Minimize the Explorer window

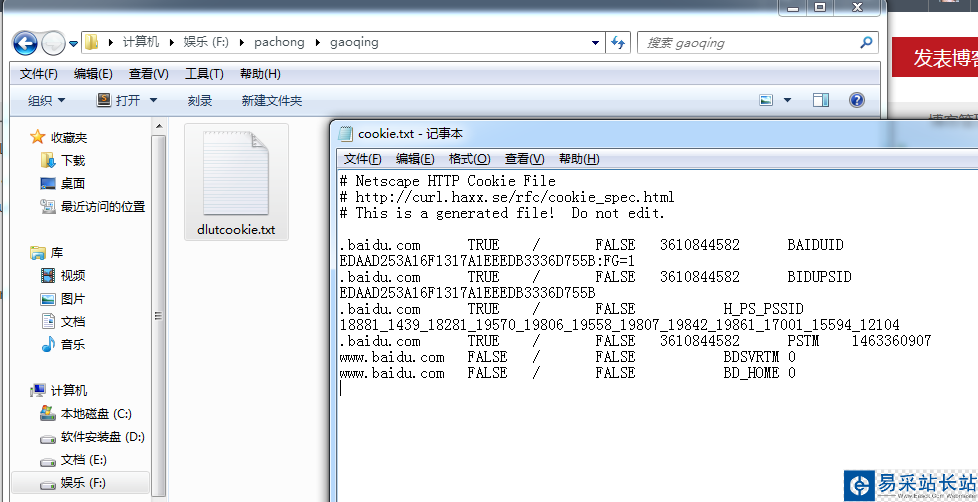(x=792, y=7)
